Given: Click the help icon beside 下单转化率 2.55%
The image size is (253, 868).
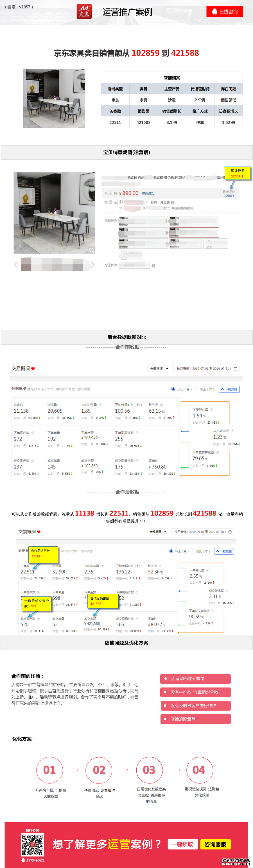Looking at the screenshot, I should tap(207, 570).
